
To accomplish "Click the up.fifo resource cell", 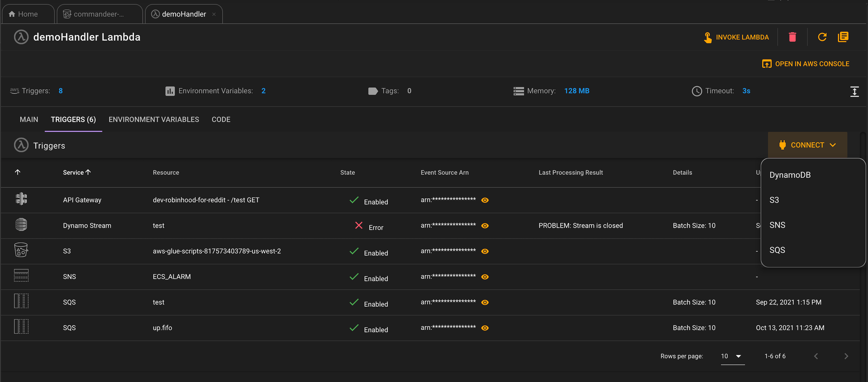I will (x=162, y=328).
